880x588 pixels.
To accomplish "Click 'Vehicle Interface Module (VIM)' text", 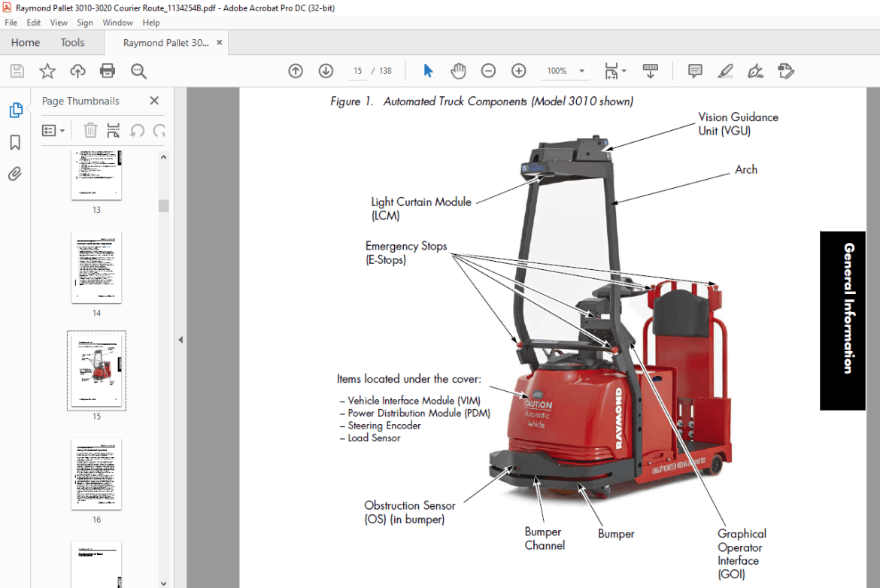I will [x=414, y=401].
